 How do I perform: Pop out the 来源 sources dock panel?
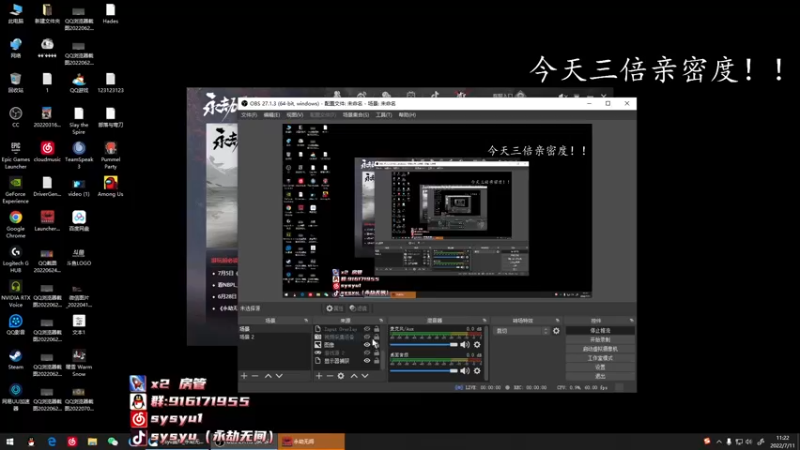[x=381, y=320]
